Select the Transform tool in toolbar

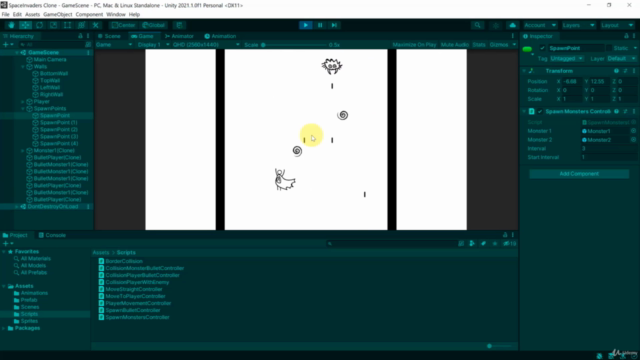[81, 25]
